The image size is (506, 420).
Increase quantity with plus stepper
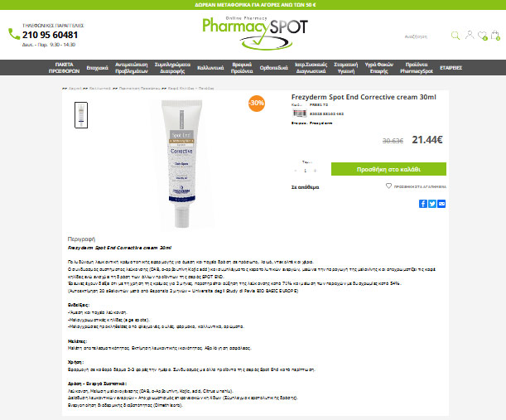316,171
